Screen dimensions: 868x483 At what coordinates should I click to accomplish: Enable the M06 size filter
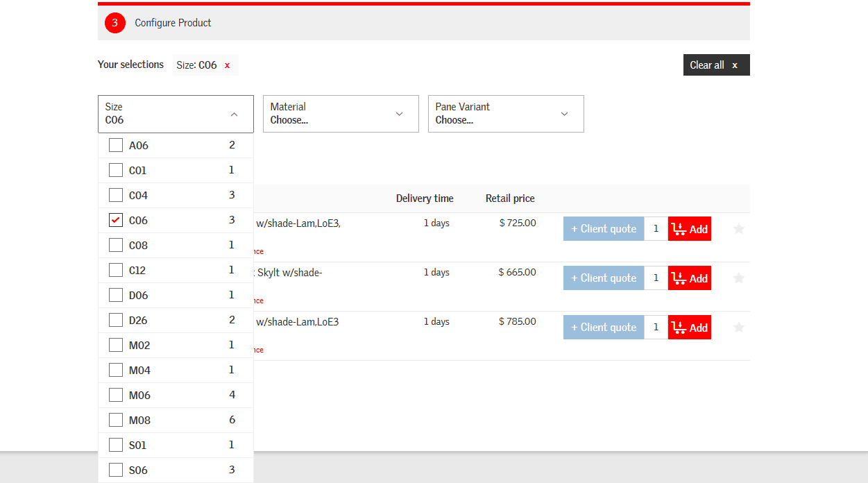point(116,395)
